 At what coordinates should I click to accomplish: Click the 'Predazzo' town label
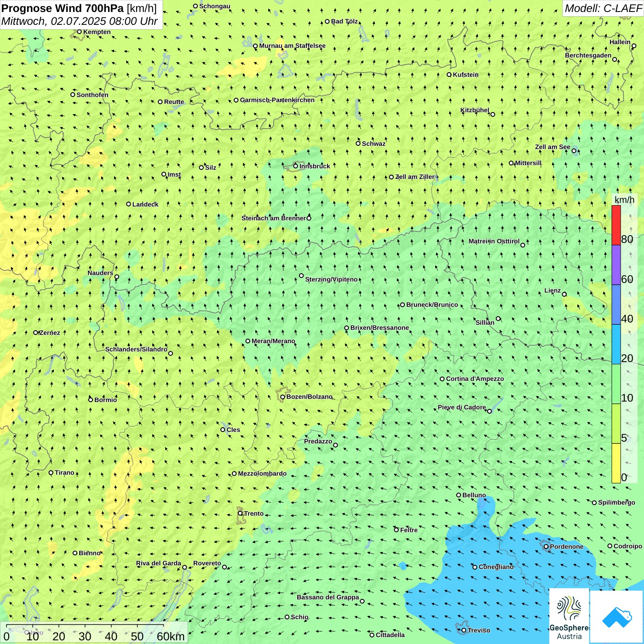318,441
